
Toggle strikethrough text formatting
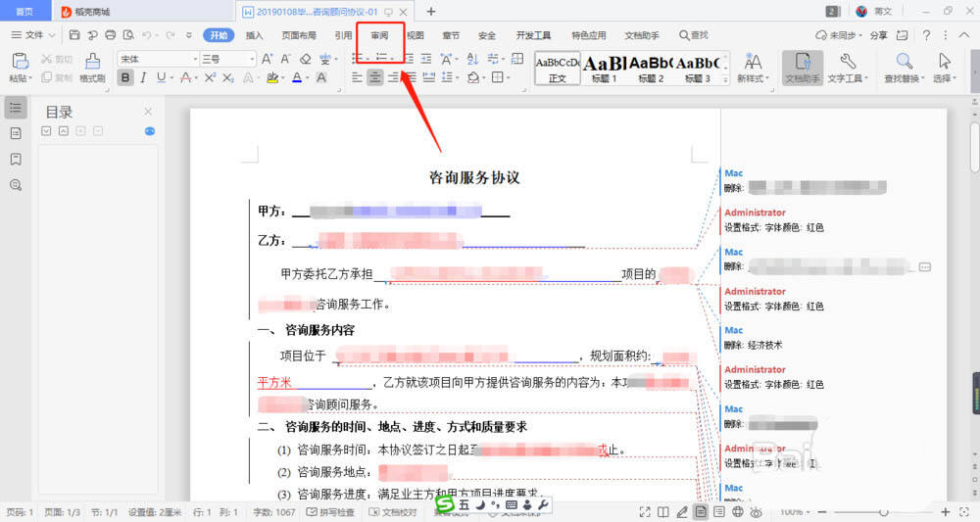click(x=185, y=77)
